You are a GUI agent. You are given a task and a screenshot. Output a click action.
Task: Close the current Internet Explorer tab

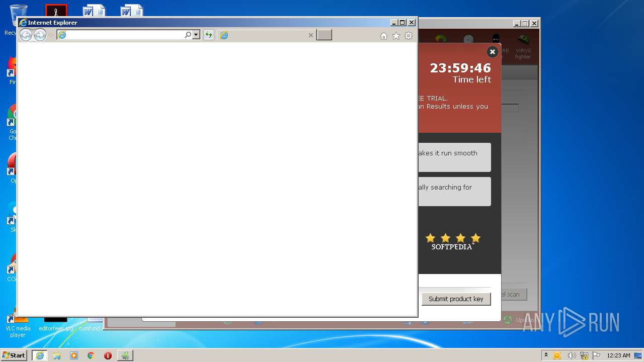coord(310,35)
